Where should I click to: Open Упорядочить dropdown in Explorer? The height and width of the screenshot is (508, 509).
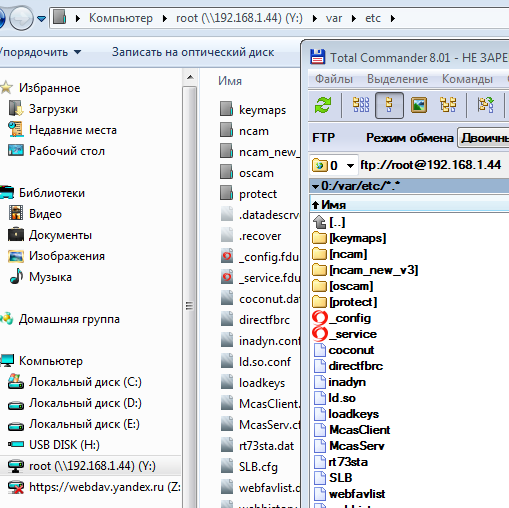tap(41, 52)
